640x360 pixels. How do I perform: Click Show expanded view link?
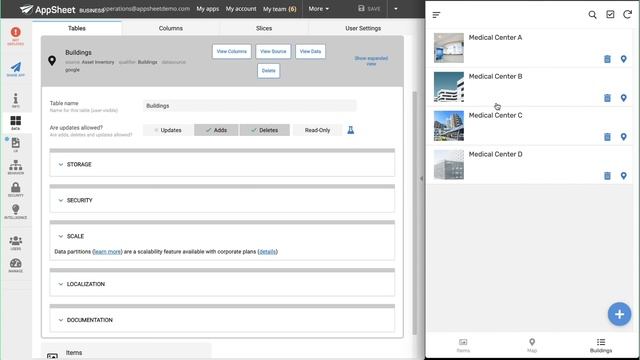(371, 61)
